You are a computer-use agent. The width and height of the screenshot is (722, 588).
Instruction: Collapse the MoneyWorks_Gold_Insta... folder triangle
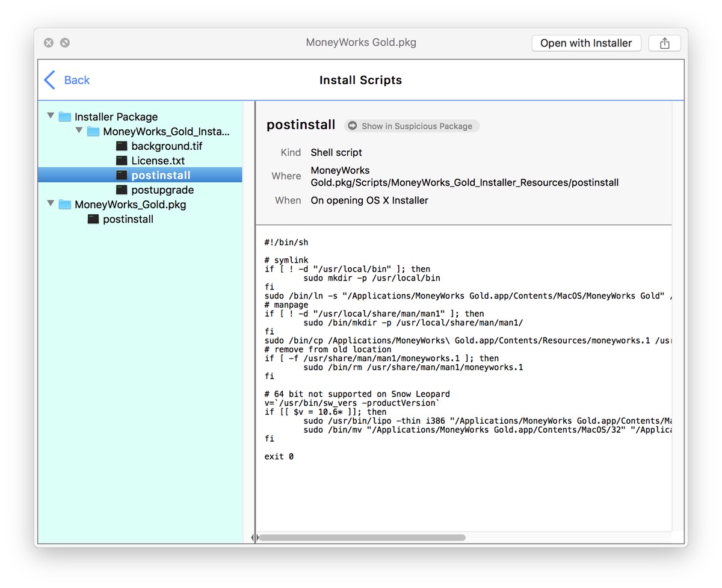click(x=79, y=130)
